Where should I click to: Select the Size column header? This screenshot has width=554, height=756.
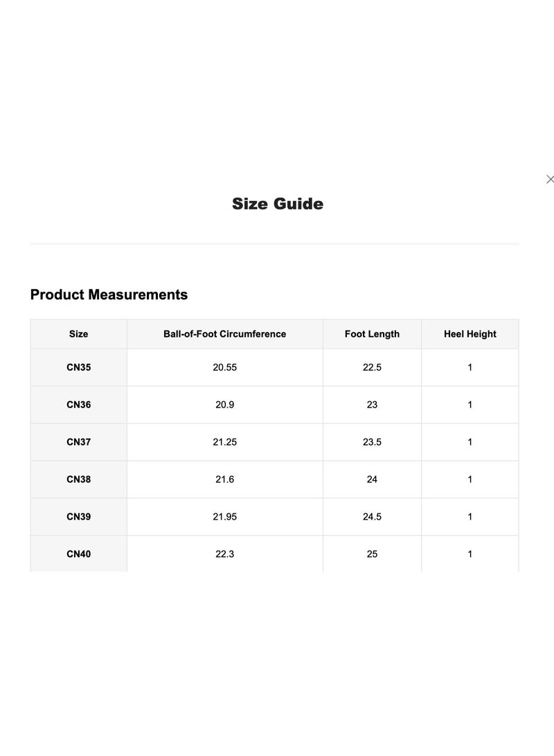click(x=79, y=334)
